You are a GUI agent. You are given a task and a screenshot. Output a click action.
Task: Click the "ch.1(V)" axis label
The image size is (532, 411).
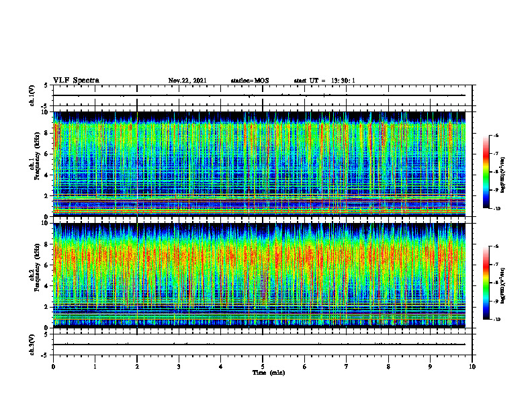pyautogui.click(x=32, y=95)
